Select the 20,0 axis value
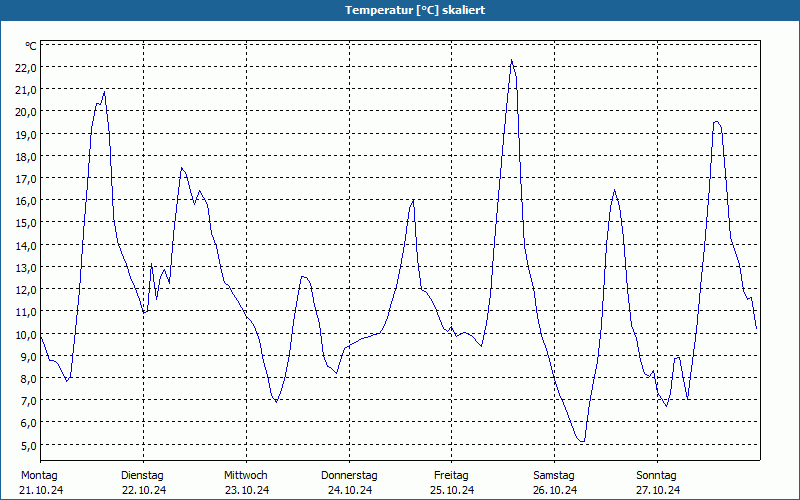The height and width of the screenshot is (500, 800). point(26,112)
